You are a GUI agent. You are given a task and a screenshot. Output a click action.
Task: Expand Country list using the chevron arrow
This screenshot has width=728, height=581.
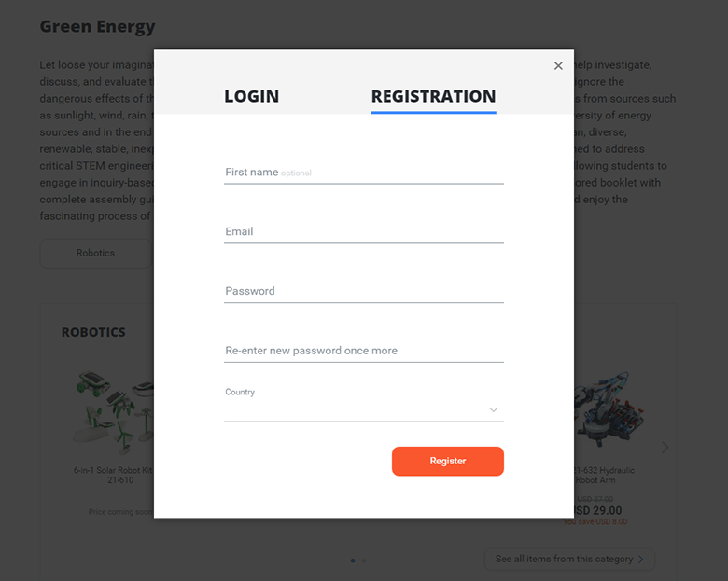pos(493,409)
